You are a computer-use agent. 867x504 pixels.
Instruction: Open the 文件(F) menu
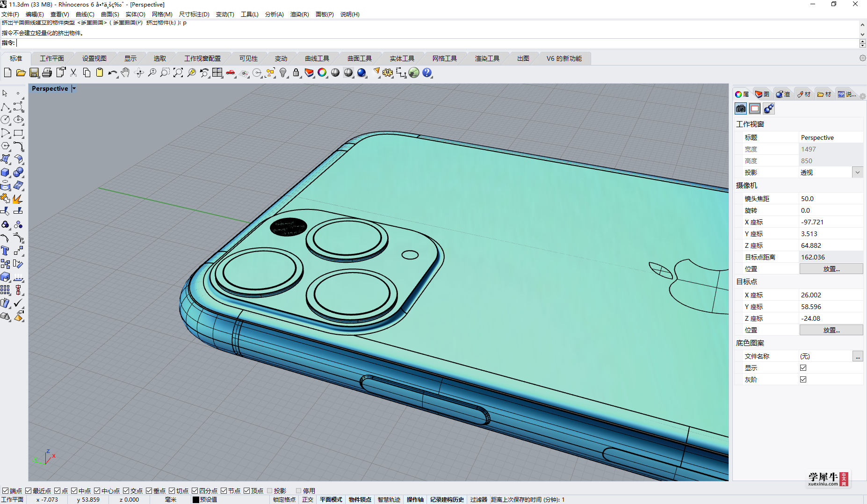coord(10,14)
